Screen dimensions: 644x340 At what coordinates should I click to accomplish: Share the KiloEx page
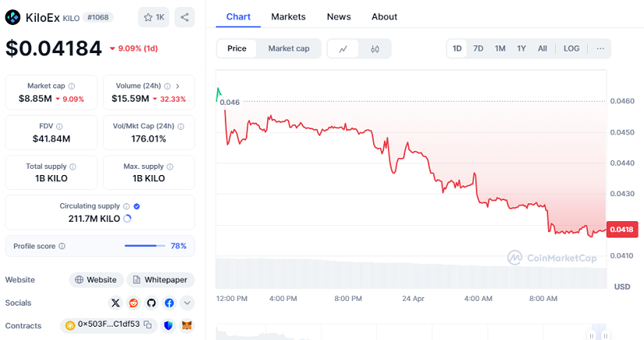coord(184,17)
